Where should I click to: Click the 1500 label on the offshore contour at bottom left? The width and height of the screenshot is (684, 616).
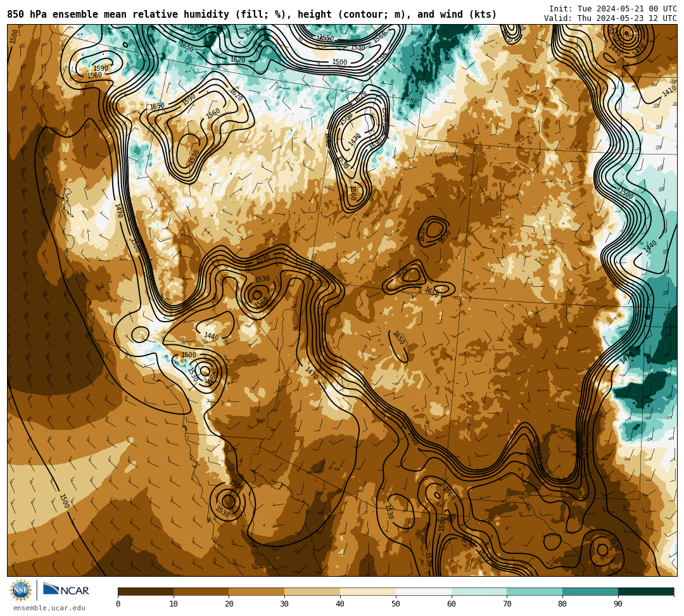[x=64, y=501]
